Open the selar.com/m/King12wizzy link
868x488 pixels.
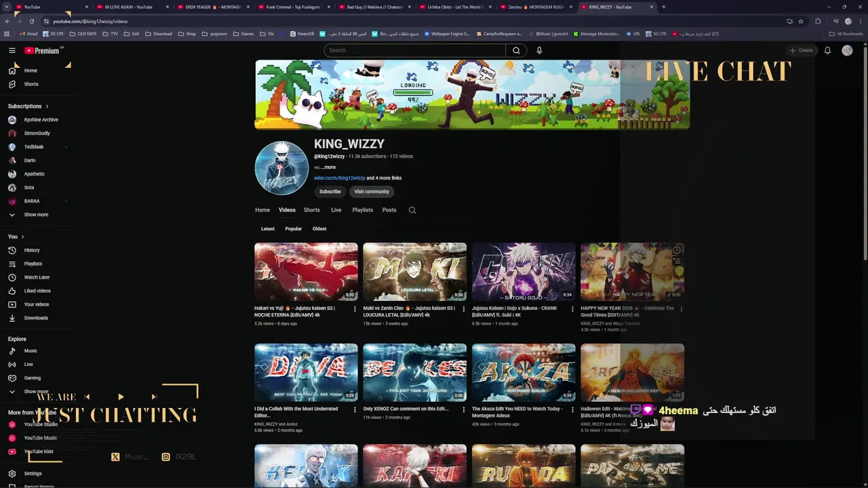(339, 178)
